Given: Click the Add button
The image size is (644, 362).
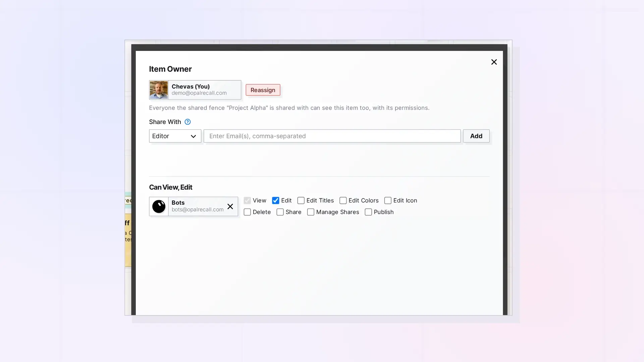Looking at the screenshot, I should pos(476,136).
